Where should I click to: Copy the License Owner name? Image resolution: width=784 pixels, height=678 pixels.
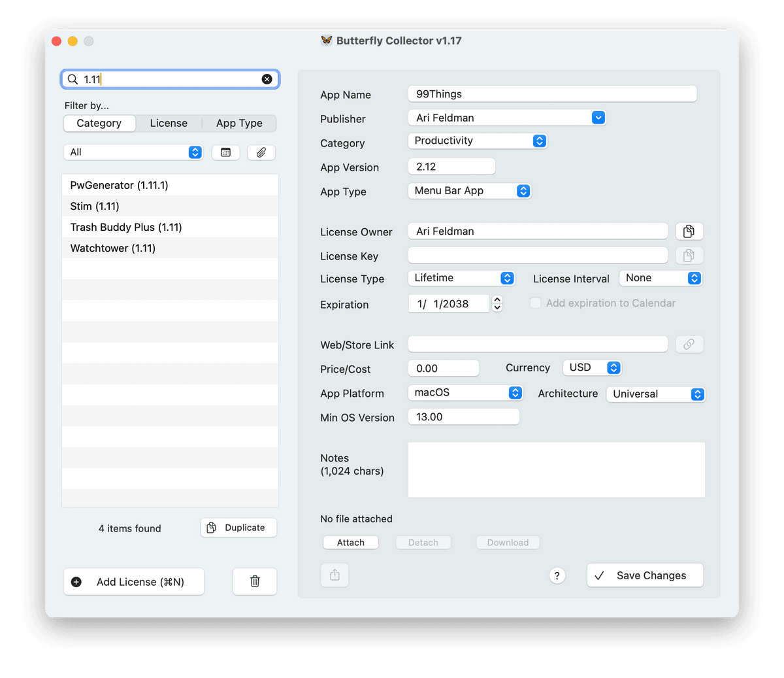[689, 231]
